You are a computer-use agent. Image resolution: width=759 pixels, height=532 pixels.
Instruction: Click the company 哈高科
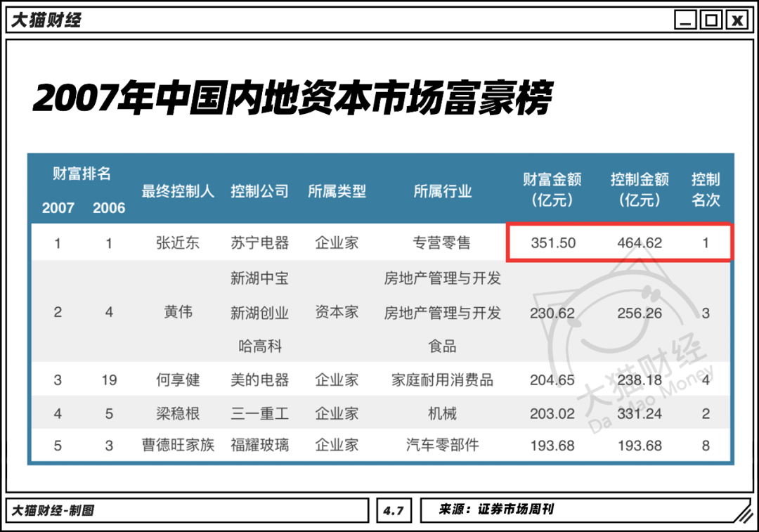point(260,346)
